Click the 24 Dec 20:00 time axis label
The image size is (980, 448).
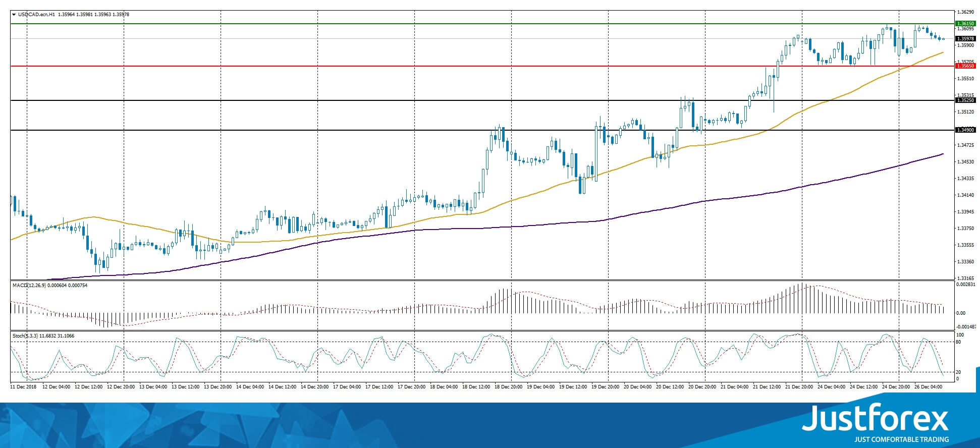click(896, 386)
